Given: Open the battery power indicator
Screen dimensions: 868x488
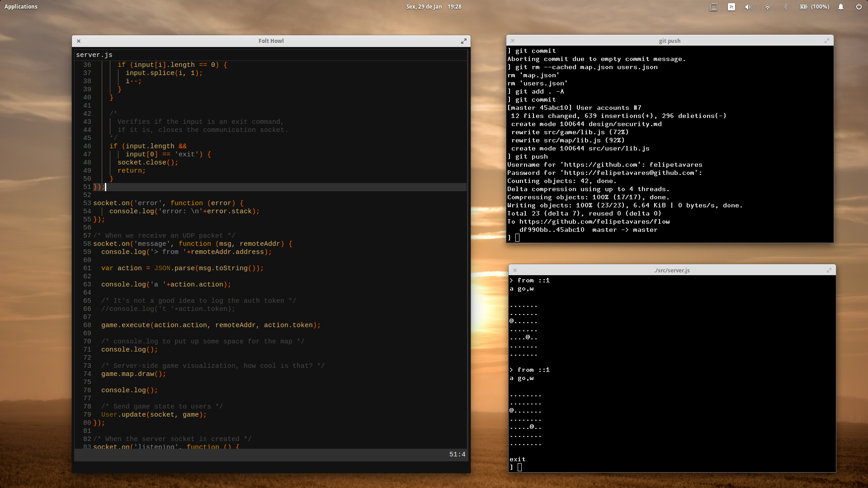Looking at the screenshot, I should click(814, 7).
